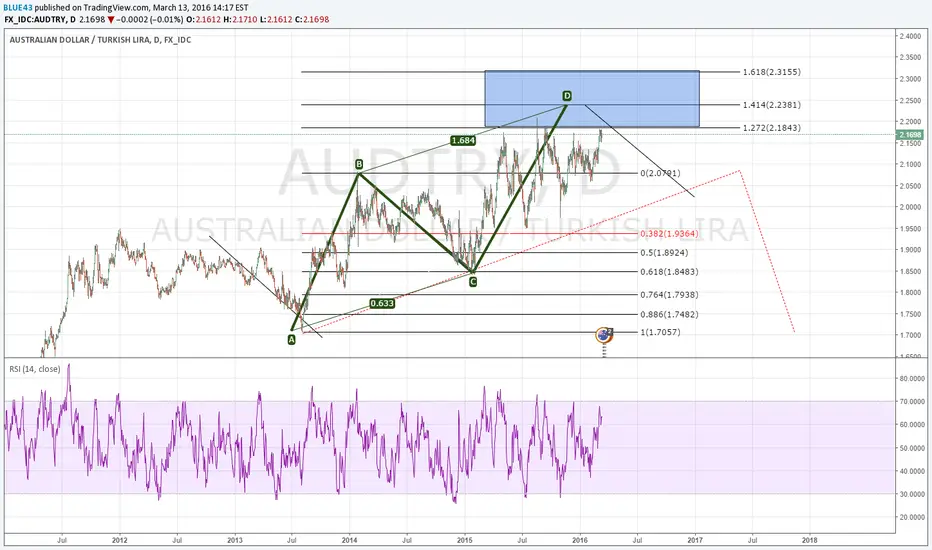Click the 0.5(1.8924) Fibonacci label
This screenshot has width=932, height=550.
(665, 253)
